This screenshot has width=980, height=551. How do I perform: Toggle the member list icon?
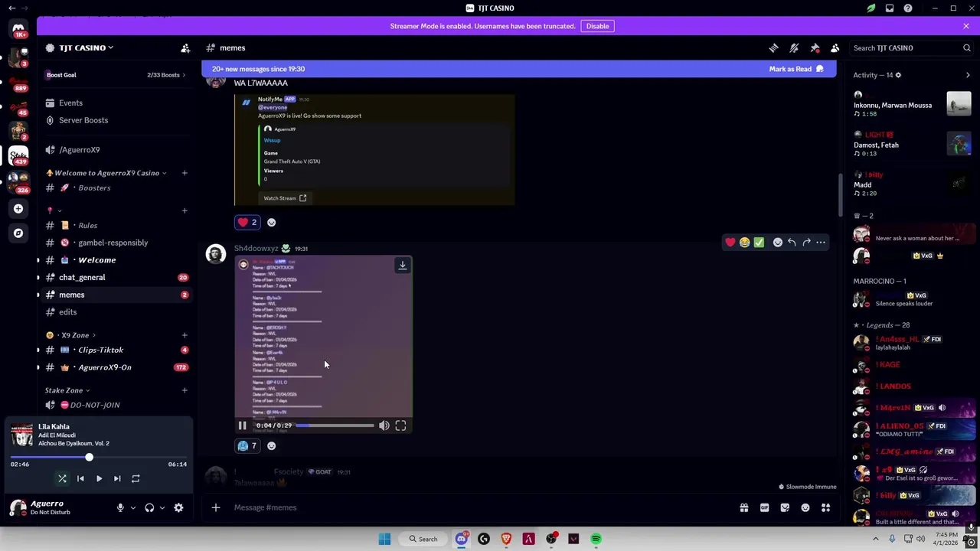(835, 48)
